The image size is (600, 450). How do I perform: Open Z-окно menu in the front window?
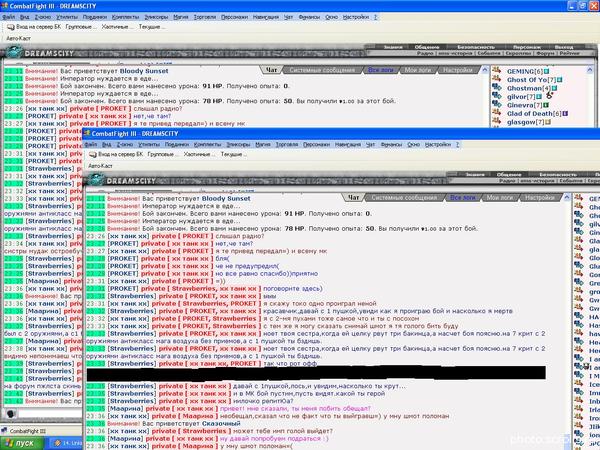(x=125, y=145)
